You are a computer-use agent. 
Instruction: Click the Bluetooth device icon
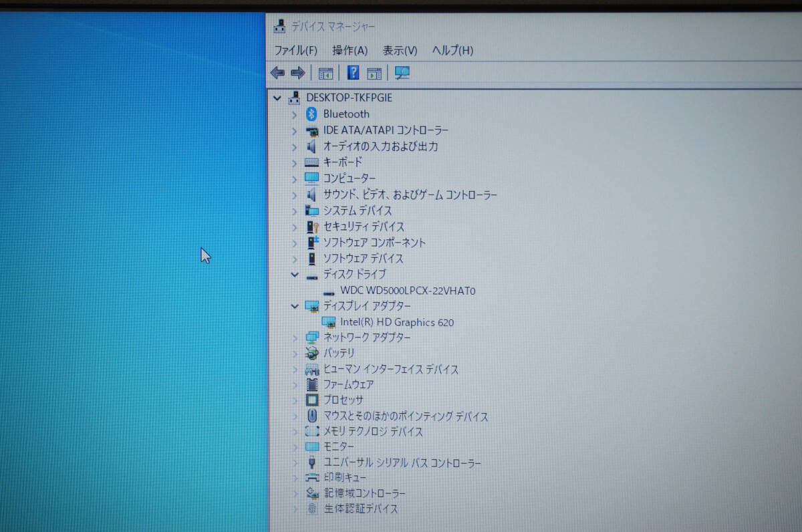click(x=311, y=114)
